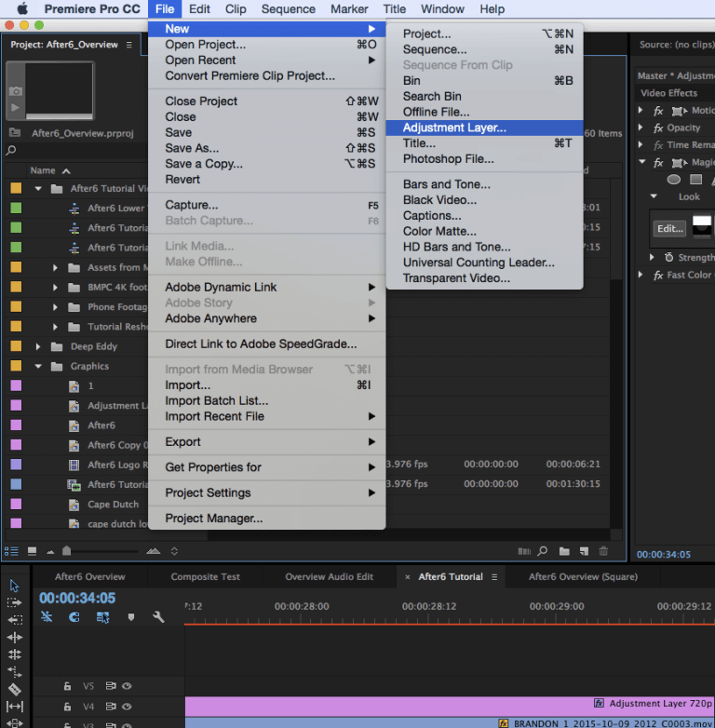Open timeline display settings wrench
The width and height of the screenshot is (715, 728).
pyautogui.click(x=159, y=617)
